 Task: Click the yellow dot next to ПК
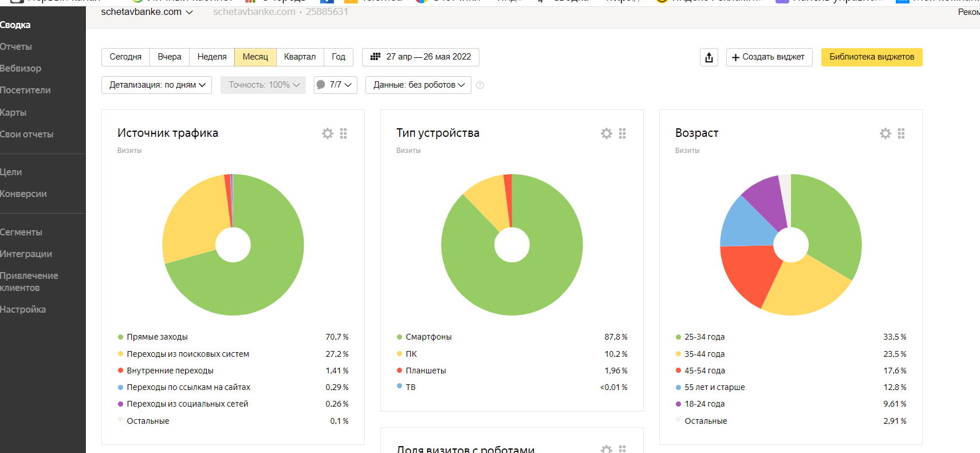coord(400,354)
